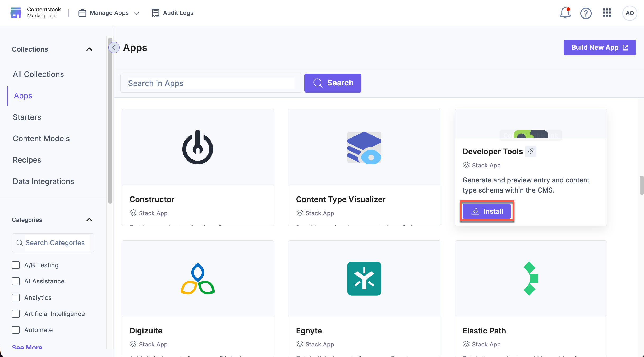
Task: Click the Egnyte title
Action: (309, 331)
